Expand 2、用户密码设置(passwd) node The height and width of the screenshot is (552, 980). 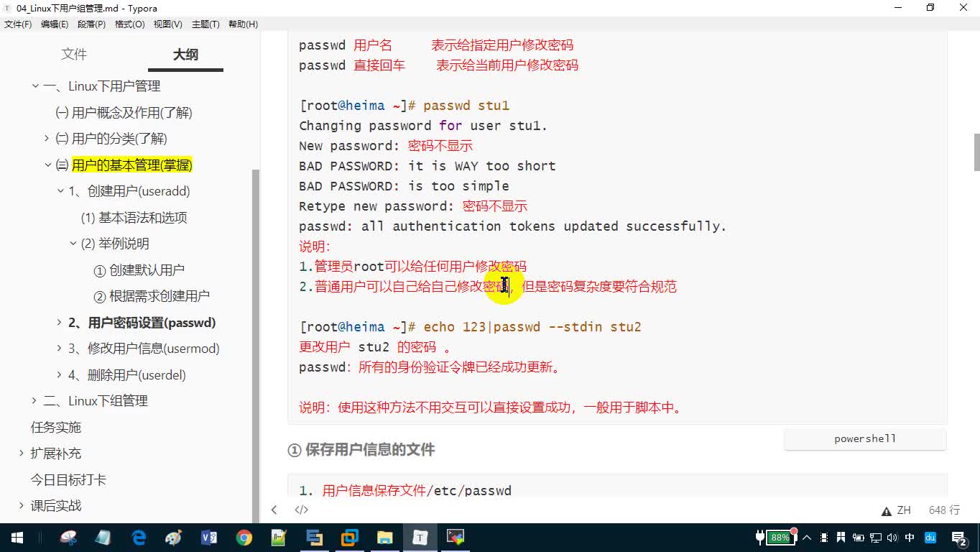tap(60, 323)
